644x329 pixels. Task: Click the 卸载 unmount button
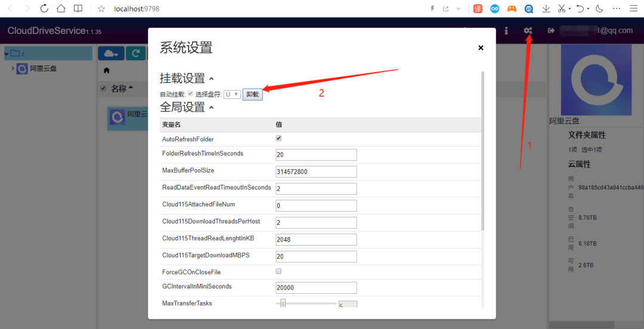click(x=252, y=94)
